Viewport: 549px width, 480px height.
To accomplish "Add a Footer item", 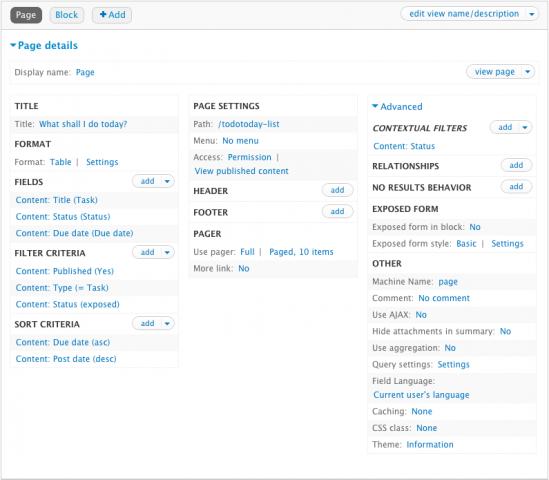I will 337,211.
